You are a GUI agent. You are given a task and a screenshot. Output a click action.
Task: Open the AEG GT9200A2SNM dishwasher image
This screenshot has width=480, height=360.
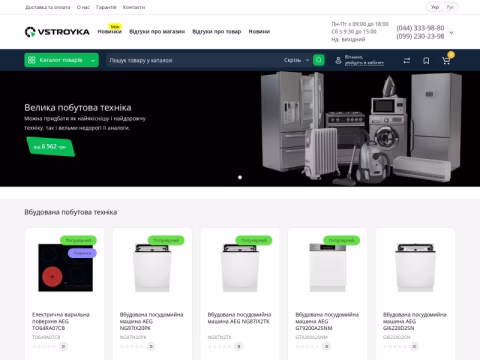(x=328, y=268)
